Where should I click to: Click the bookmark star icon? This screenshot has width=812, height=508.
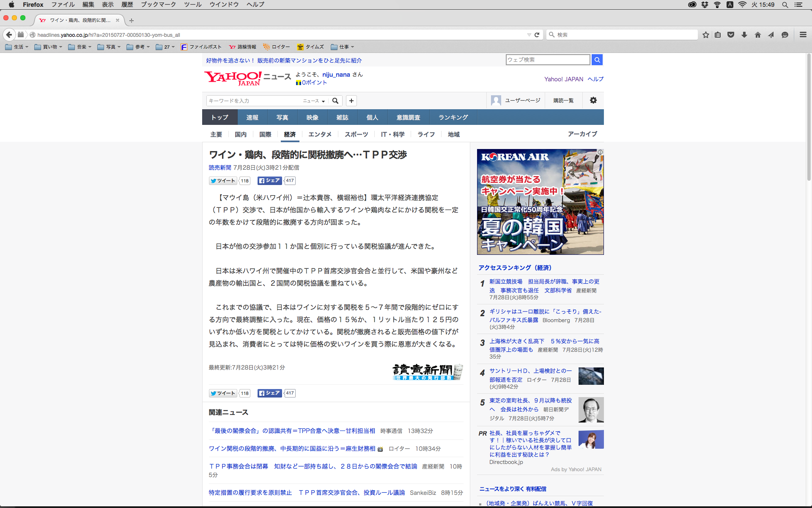coord(705,35)
